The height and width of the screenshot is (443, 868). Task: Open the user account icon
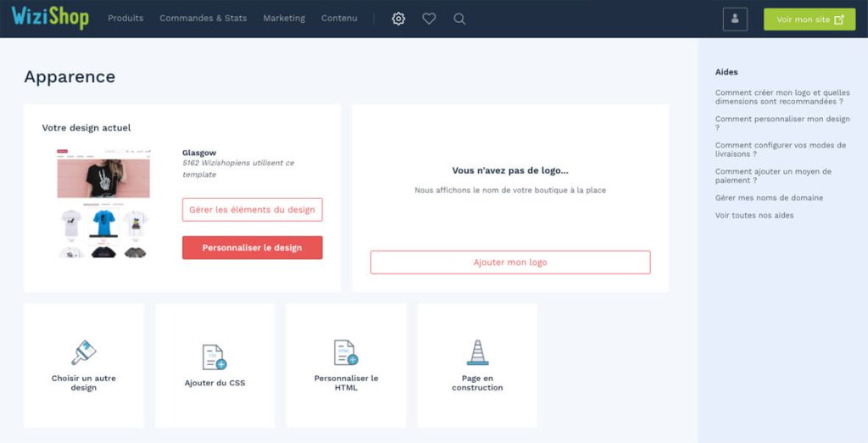click(x=735, y=19)
